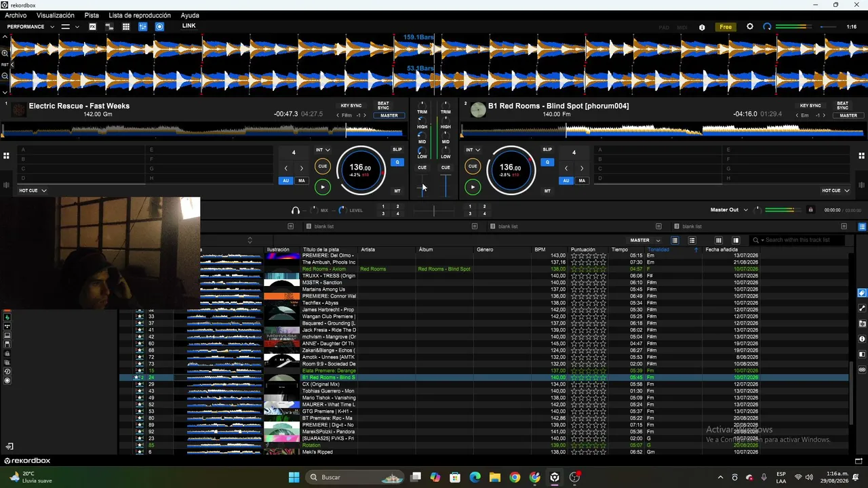Viewport: 868px width, 488px height.
Task: Hit the CUE button on deck 1
Action: point(323,166)
